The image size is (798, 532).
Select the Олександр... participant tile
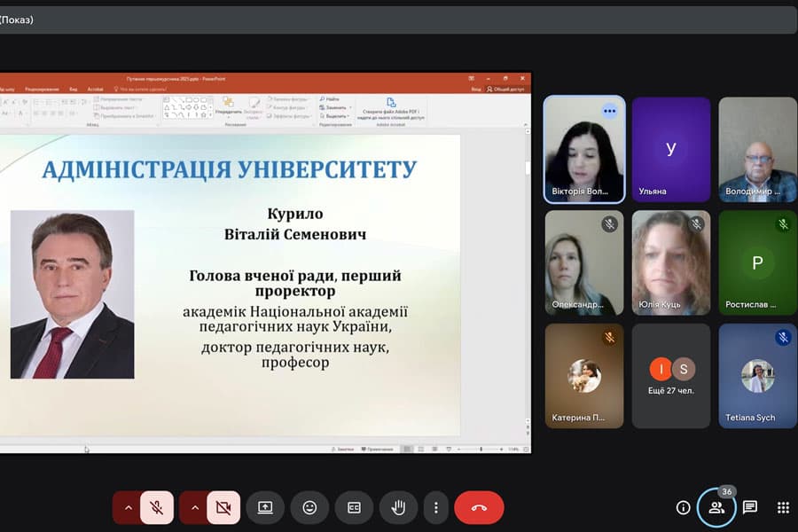[584, 263]
